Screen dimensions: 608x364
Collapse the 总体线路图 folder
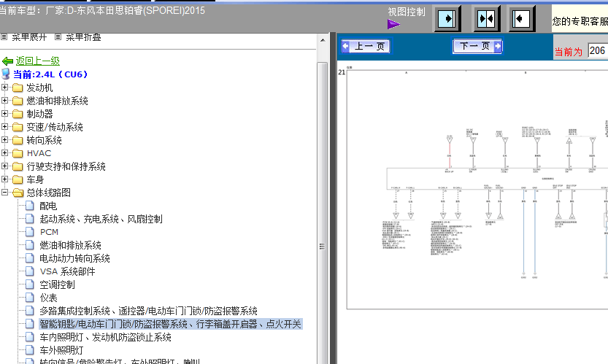[x=4, y=193]
